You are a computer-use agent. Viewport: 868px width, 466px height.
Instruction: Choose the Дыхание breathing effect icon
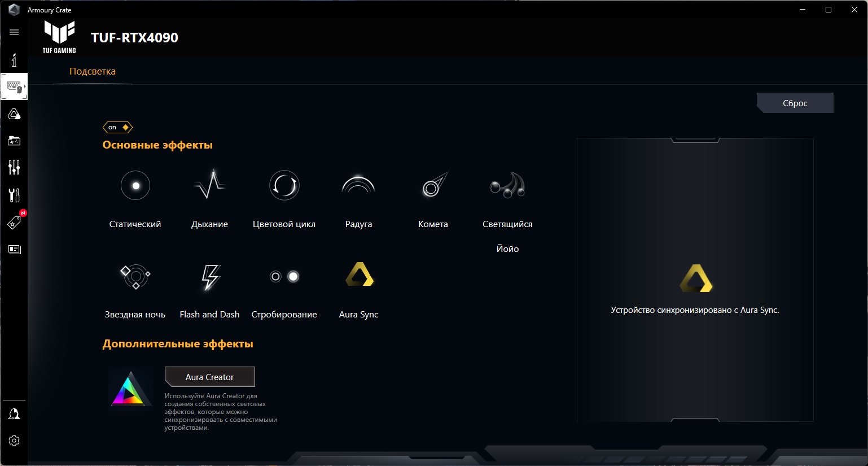point(210,185)
